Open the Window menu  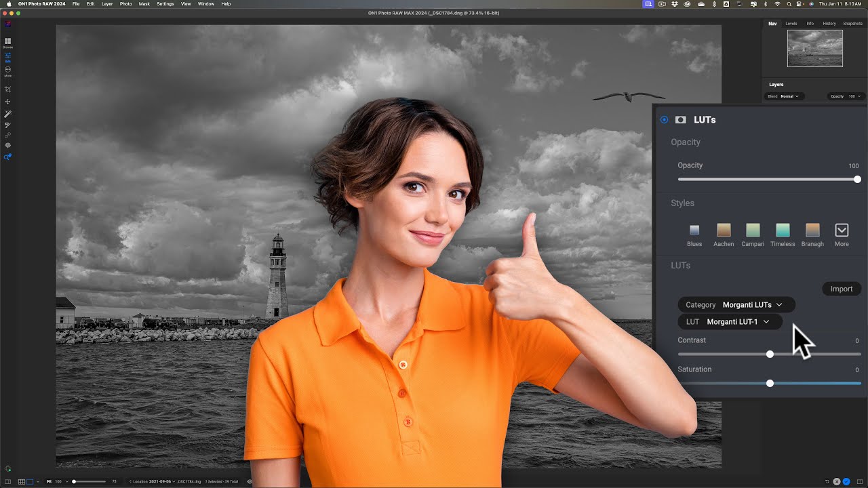coord(205,4)
